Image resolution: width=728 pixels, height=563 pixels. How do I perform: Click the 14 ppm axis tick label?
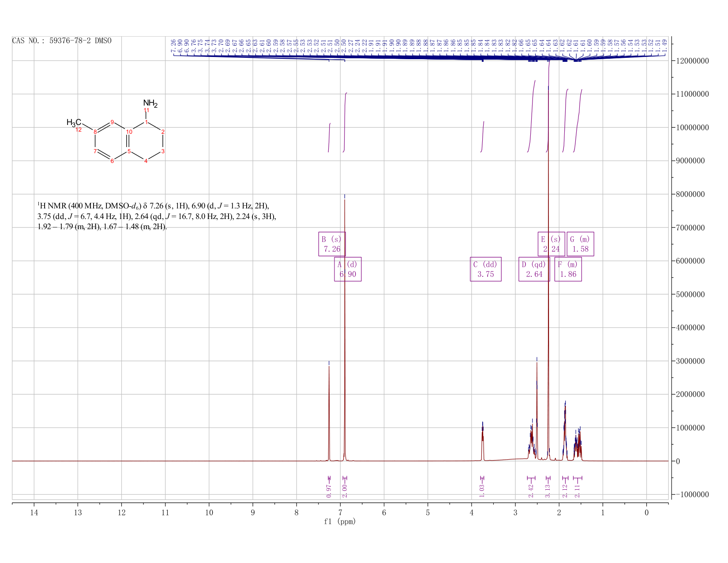click(x=34, y=512)
